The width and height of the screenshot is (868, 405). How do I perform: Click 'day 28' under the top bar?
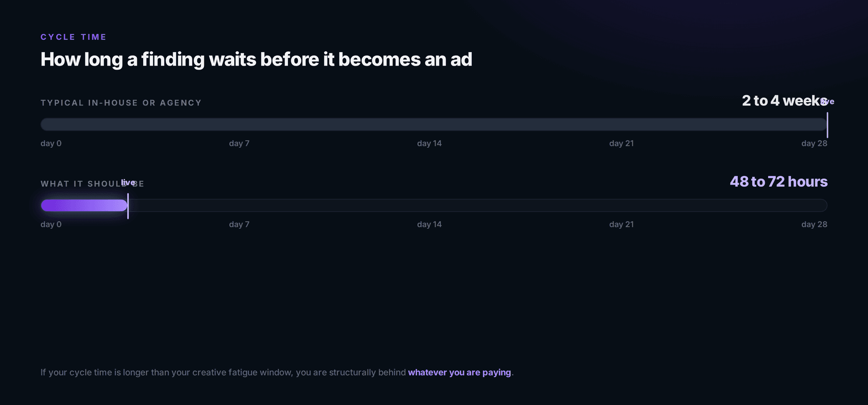pyautogui.click(x=814, y=143)
